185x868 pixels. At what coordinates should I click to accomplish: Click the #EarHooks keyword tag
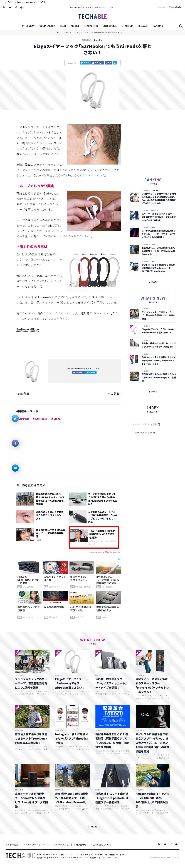(40, 419)
